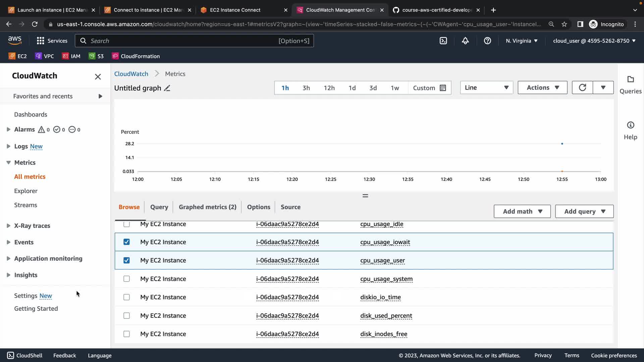Close the CloudWatch sidebar with X

coord(98,77)
